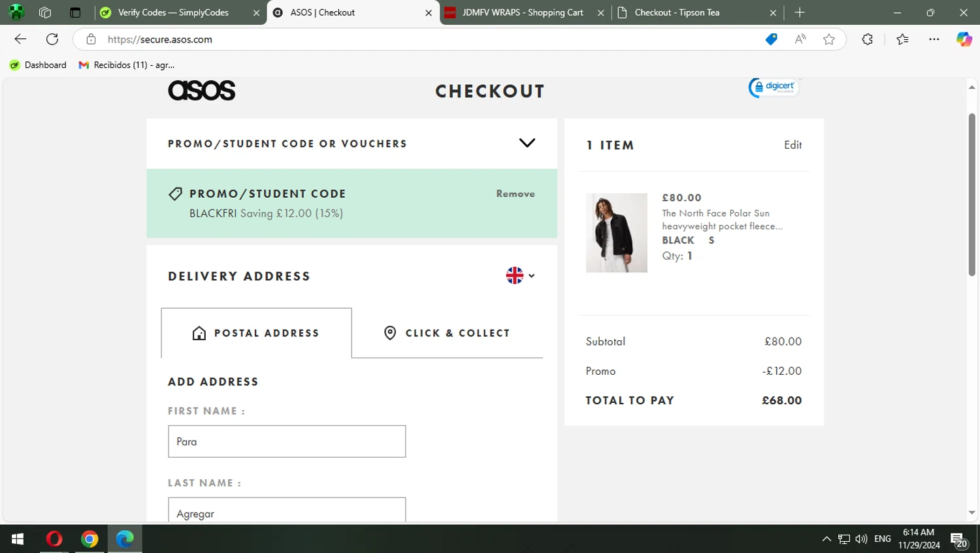Open the shopping coupon tag icon

[x=771, y=39]
